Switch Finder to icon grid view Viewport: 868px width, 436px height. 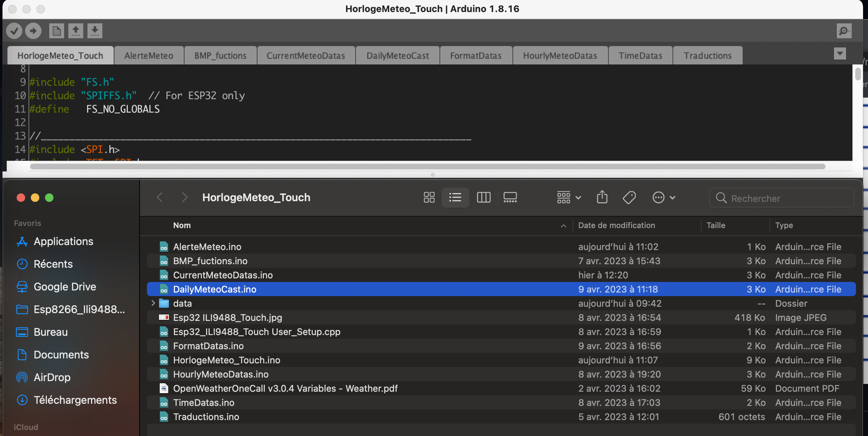click(429, 197)
